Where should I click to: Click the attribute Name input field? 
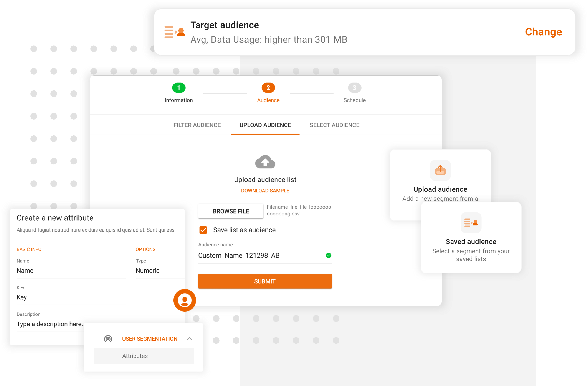pyautogui.click(x=71, y=271)
